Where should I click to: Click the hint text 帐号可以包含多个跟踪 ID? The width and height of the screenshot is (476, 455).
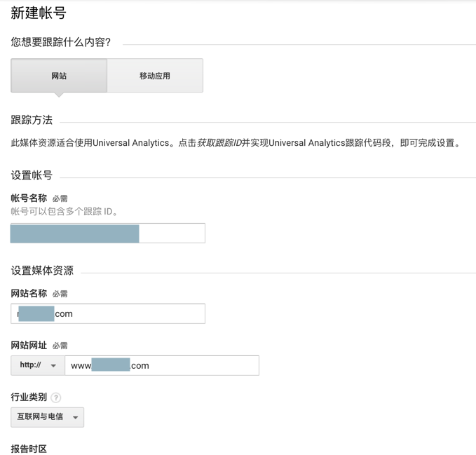click(x=64, y=211)
